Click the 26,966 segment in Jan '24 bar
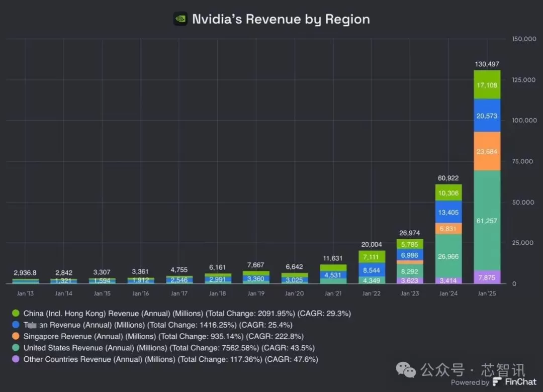This screenshot has height=392, width=543. click(448, 256)
